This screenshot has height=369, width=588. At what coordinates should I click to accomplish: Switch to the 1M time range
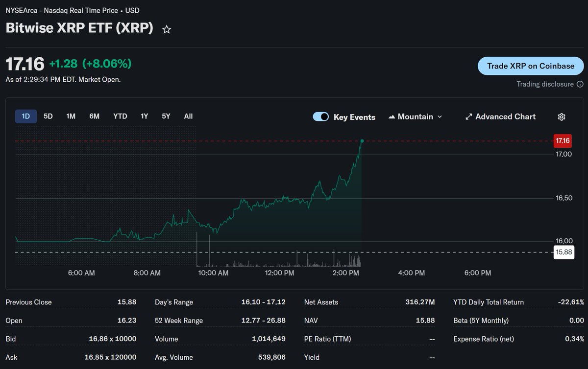pos(71,116)
